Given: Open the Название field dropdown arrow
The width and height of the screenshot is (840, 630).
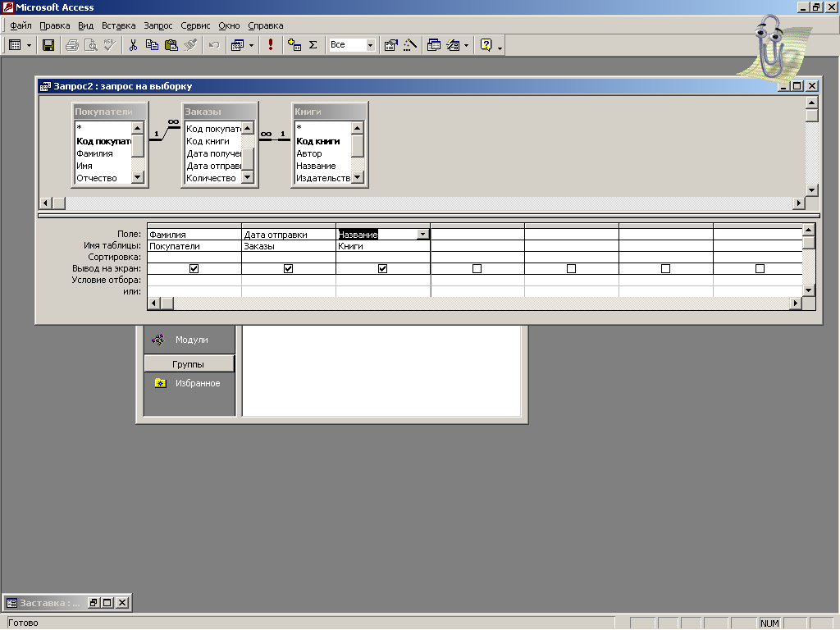Looking at the screenshot, I should tap(422, 234).
